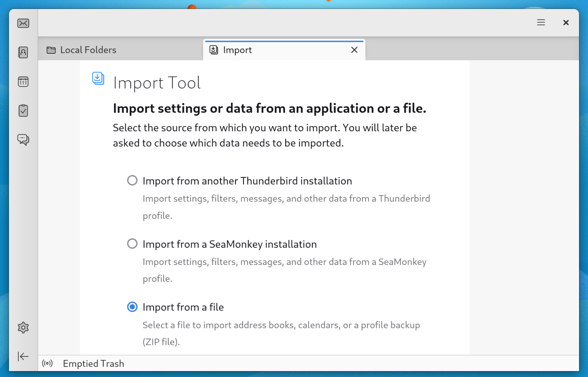
Task: Click the Import Tool header icon
Action: pyautogui.click(x=98, y=78)
